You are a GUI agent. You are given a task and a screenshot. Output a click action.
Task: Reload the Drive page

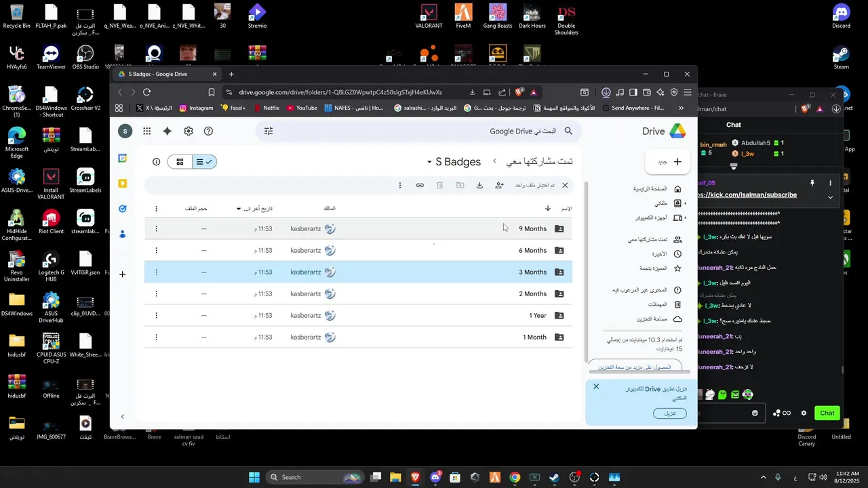pos(146,92)
